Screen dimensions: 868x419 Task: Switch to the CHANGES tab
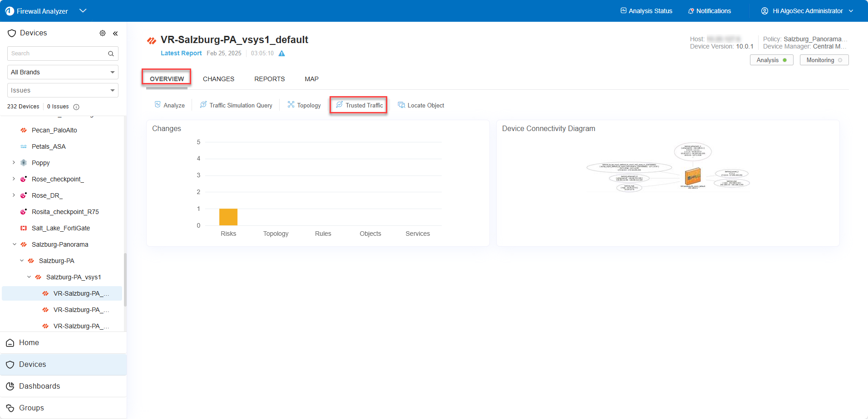[218, 79]
